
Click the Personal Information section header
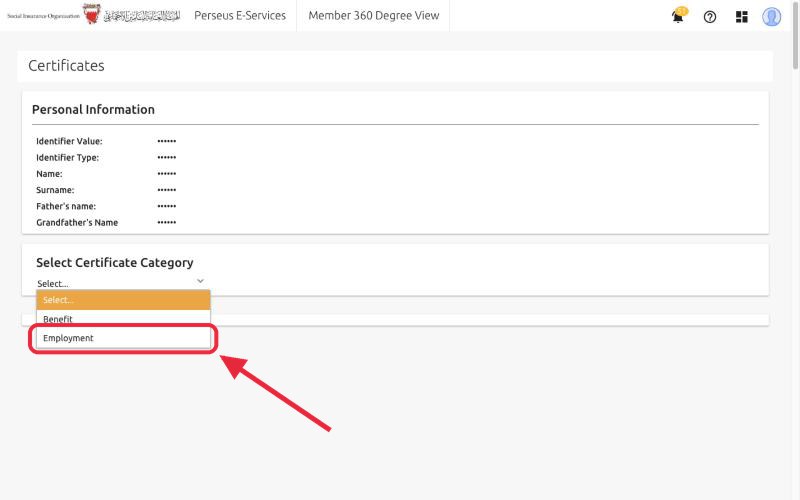click(x=93, y=110)
